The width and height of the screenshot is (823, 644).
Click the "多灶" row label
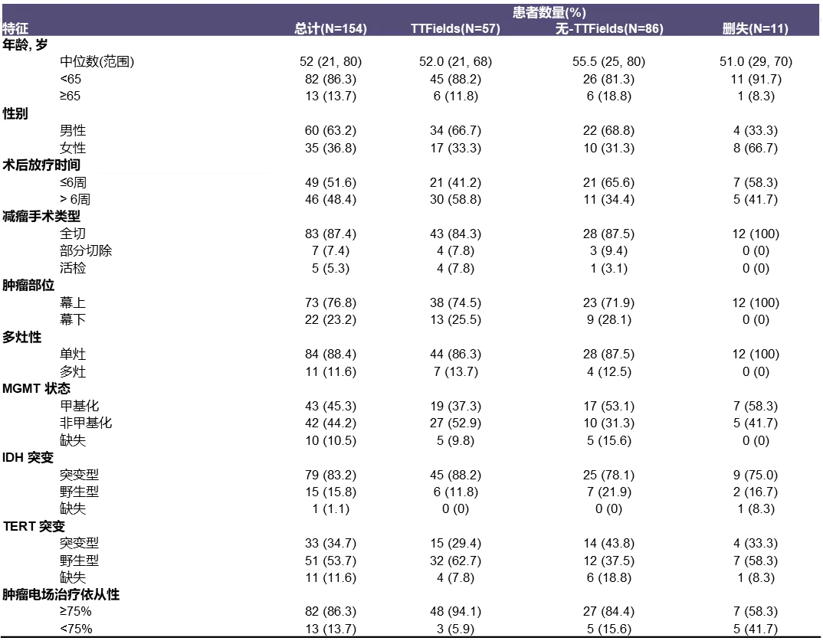click(x=73, y=373)
